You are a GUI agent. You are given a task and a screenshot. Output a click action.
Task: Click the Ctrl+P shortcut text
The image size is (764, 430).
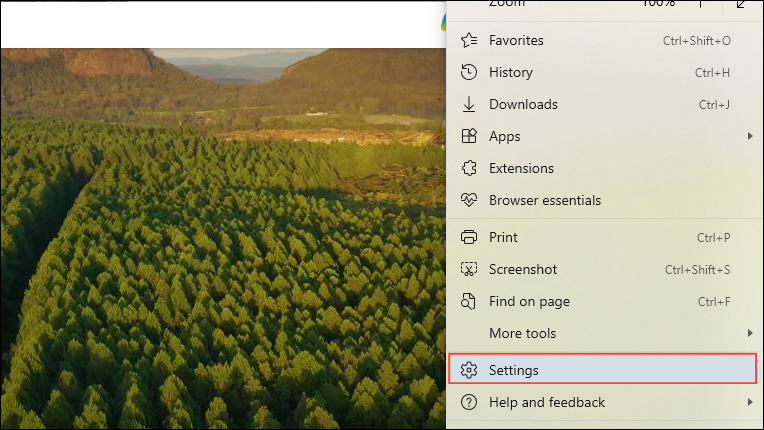pos(713,238)
